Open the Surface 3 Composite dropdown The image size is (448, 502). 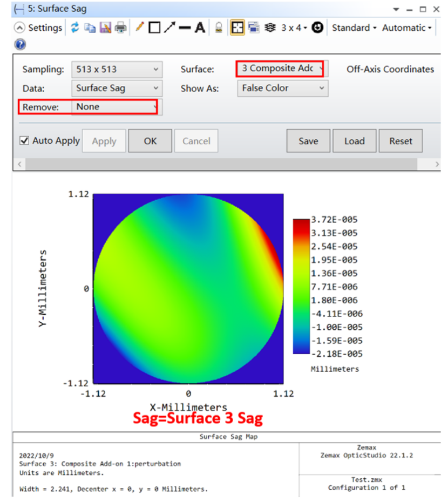(x=283, y=69)
